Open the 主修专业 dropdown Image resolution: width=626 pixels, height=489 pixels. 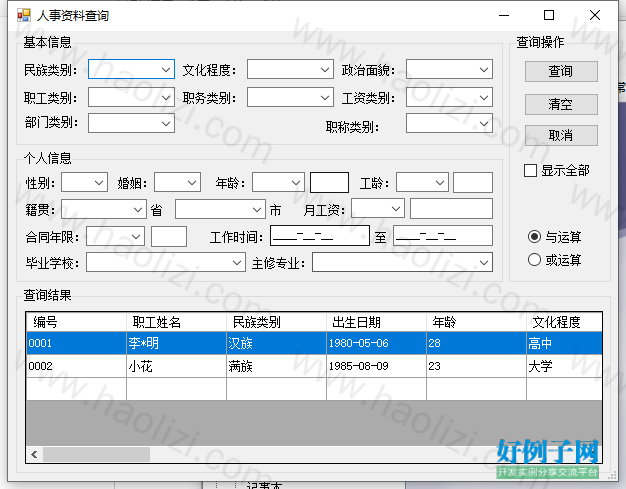coord(402,262)
